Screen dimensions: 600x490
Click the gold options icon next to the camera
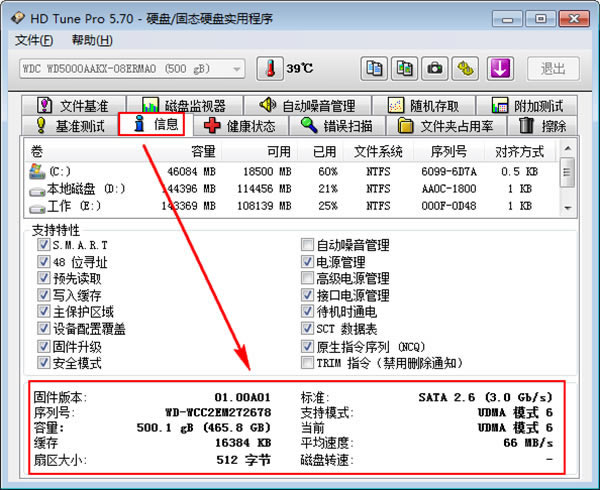point(467,69)
